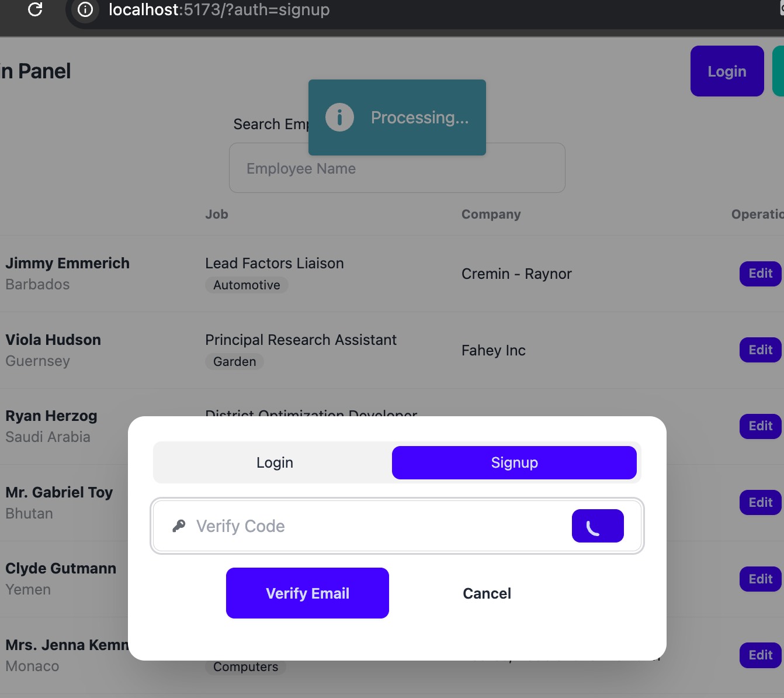Edit Jimmy Emmerich's record
Viewport: 784px width, 698px height.
[760, 274]
